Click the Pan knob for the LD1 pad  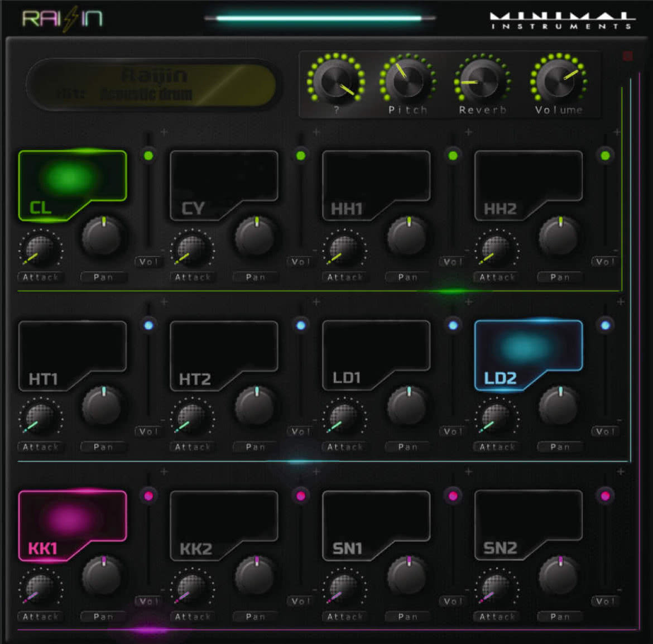tap(407, 406)
